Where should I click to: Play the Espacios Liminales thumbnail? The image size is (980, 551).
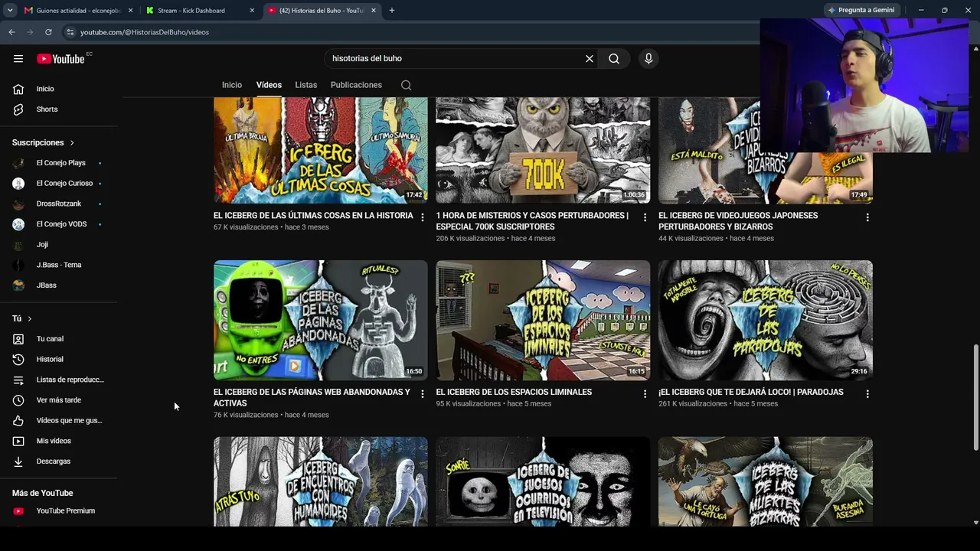coord(543,320)
